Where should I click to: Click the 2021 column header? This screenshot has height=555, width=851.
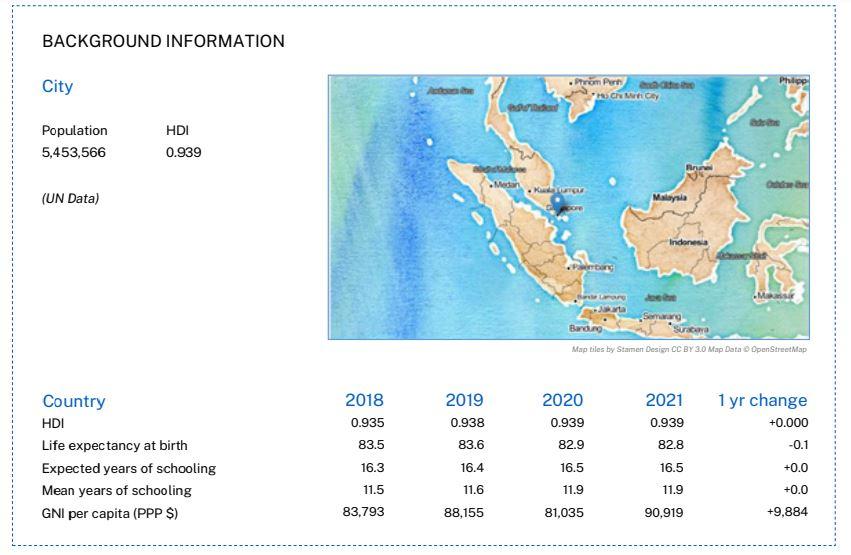(664, 400)
